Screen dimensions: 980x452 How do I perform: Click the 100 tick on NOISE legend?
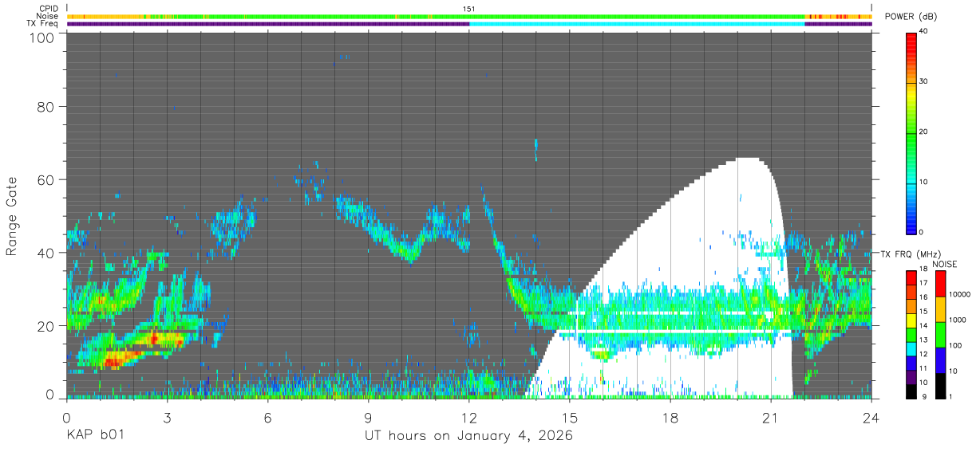tap(954, 345)
